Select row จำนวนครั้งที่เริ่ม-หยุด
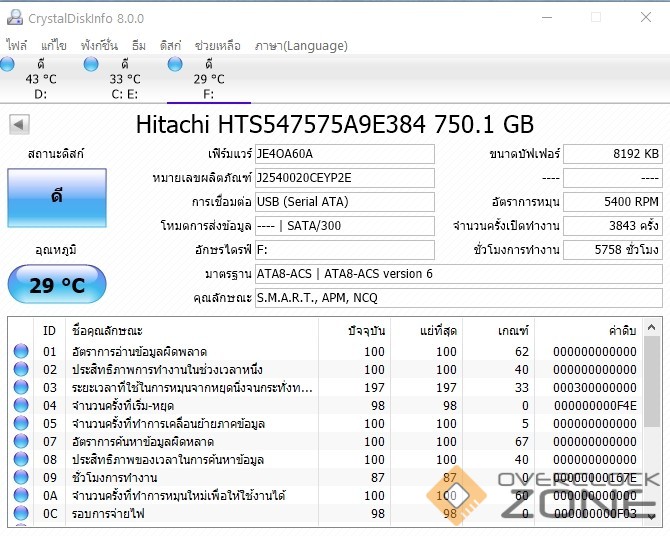 tap(325, 405)
